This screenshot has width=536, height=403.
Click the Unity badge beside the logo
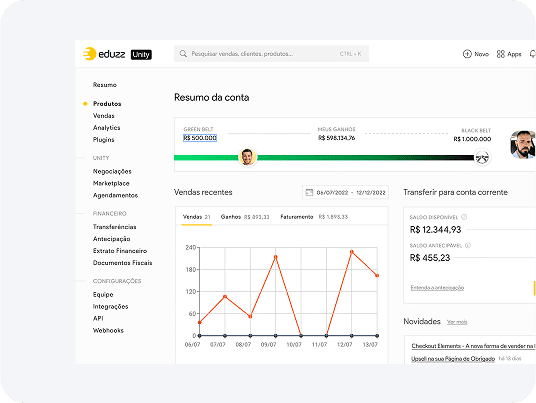pos(141,54)
